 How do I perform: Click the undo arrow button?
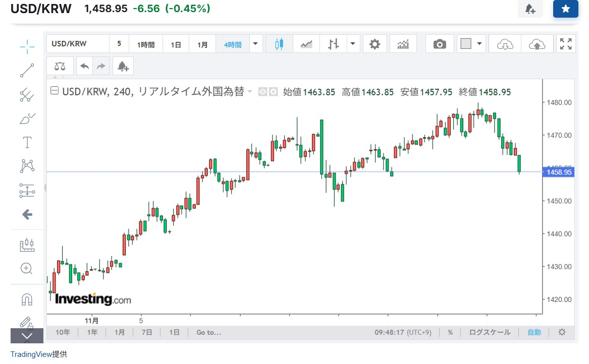coord(84,66)
